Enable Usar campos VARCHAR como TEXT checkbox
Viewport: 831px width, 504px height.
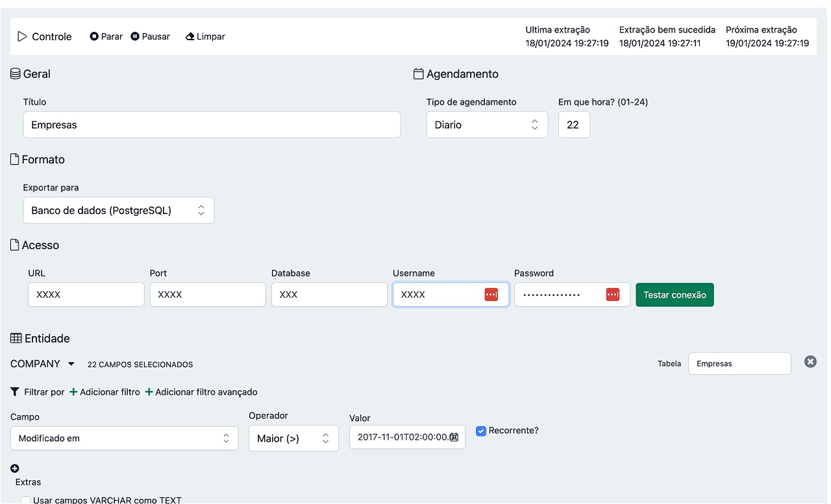[26, 500]
